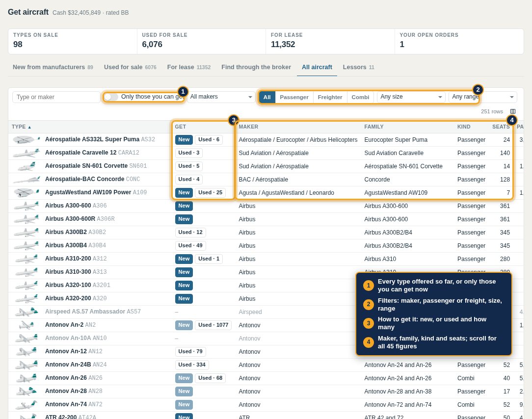Image resolution: width=532 pixels, height=419 pixels.
Task: Open the column chooser beside 251 rows
Action: click(513, 111)
